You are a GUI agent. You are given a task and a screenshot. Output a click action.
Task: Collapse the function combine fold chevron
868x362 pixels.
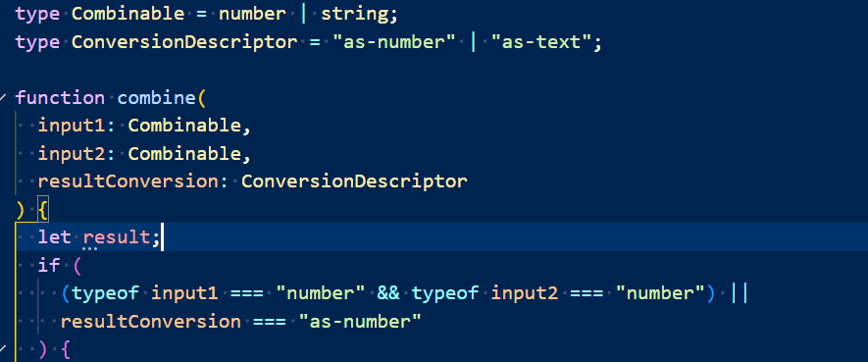tap(3, 98)
